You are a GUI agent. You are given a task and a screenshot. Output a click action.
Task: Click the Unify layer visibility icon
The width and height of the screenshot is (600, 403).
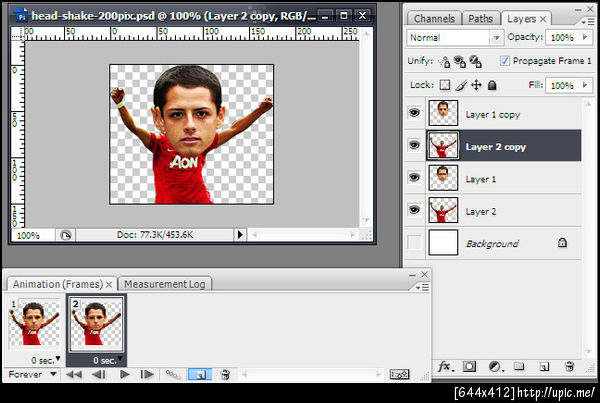pos(460,61)
